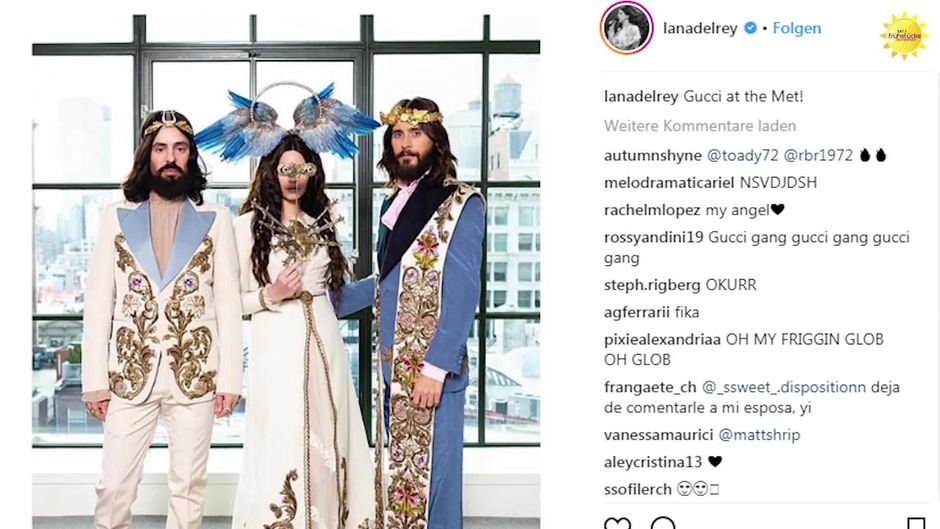Visit pixiealexandriaa commenter profile
Screen dimensions: 940x529
click(x=662, y=339)
